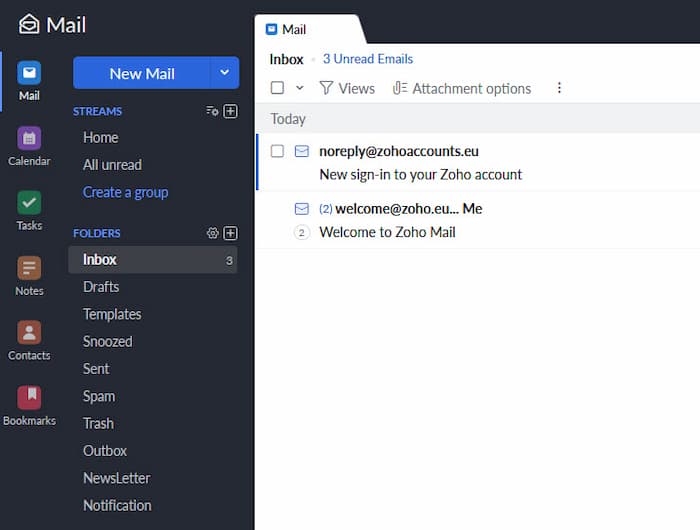Add a new folder with plus icon
This screenshot has height=530, width=700.
pyautogui.click(x=231, y=233)
